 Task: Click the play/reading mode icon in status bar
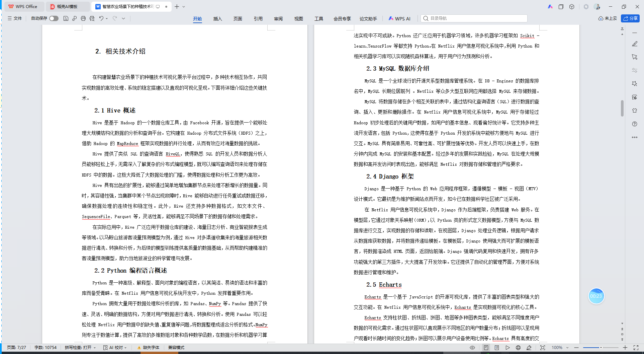pos(508,348)
